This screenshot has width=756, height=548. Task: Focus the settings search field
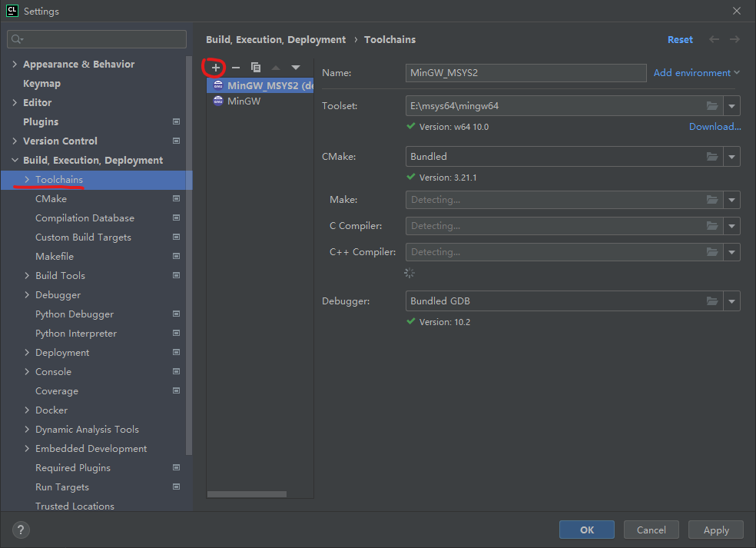97,39
